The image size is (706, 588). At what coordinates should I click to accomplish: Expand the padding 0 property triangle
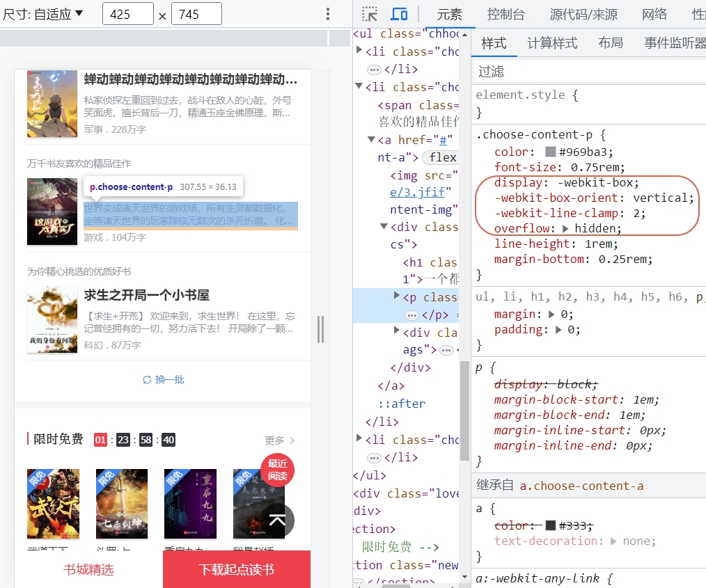(x=559, y=330)
